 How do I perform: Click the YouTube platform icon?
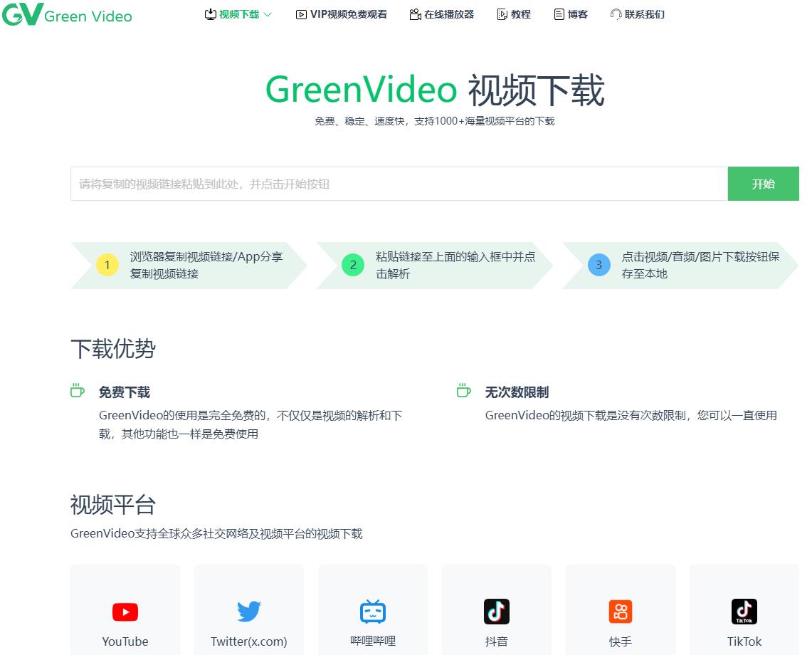(125, 611)
